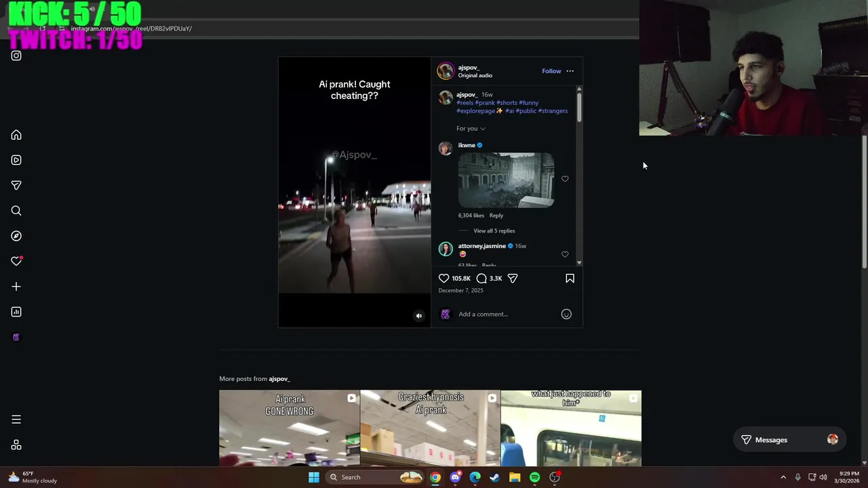Viewport: 868px width, 488px height.
Task: Open the 'Ai prank GONE WRONG' reel thumbnail
Action: tap(289, 428)
